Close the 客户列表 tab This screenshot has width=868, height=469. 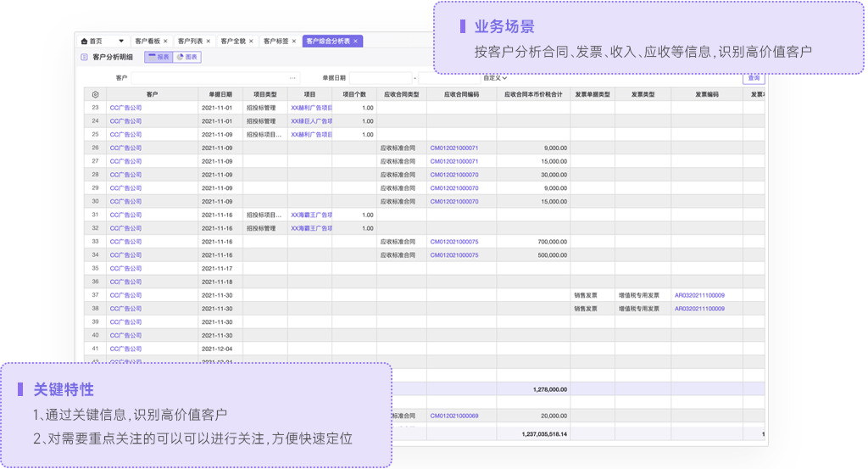[209, 41]
